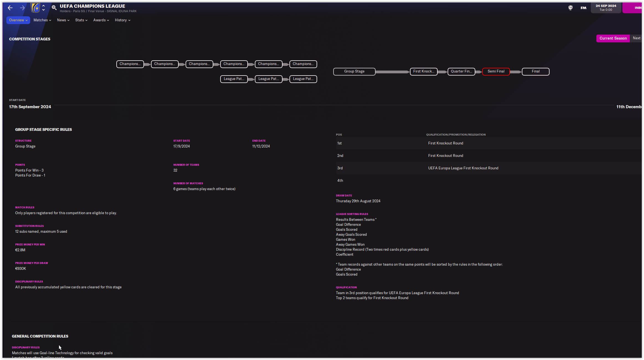
Task: Click the Champions League competition badge
Action: [x=35, y=8]
